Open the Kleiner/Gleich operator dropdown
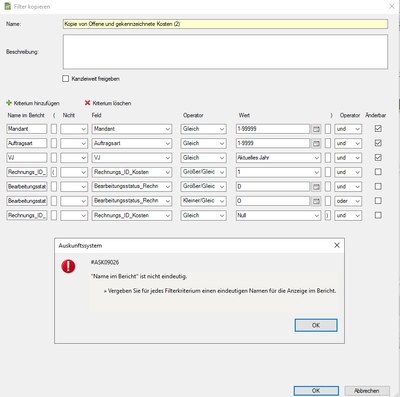 click(x=204, y=201)
